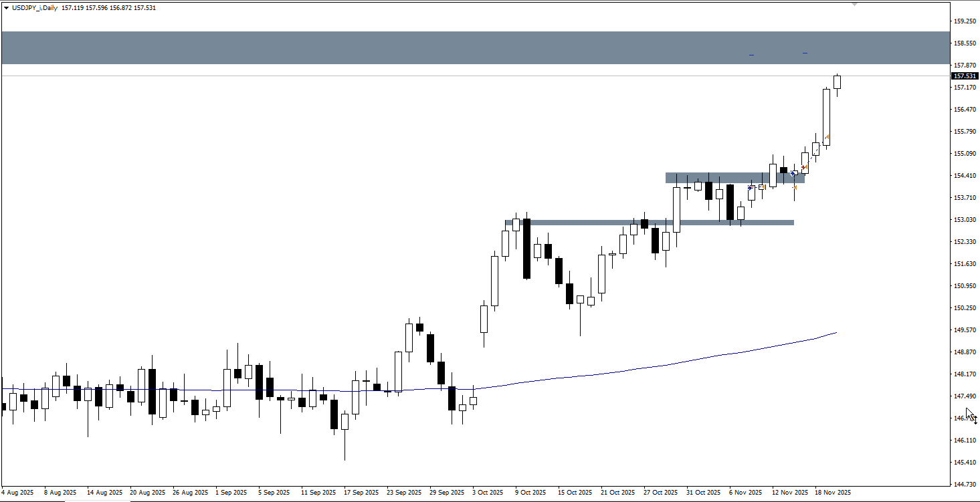Click the 159.250 price scale label

click(x=964, y=21)
